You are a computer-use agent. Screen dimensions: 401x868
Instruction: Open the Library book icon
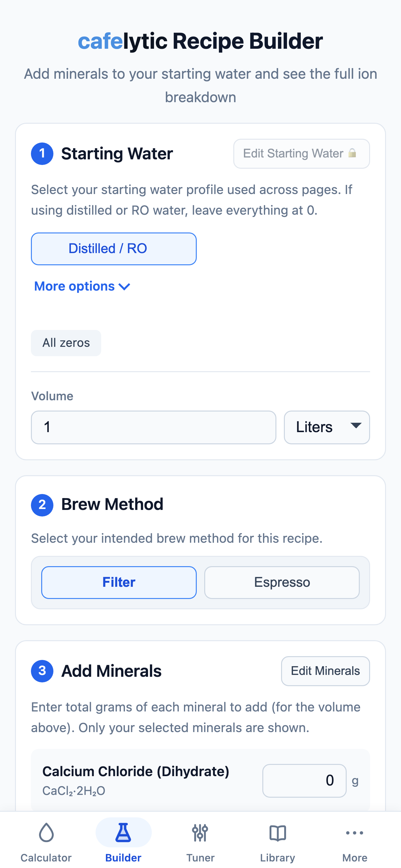point(277,833)
